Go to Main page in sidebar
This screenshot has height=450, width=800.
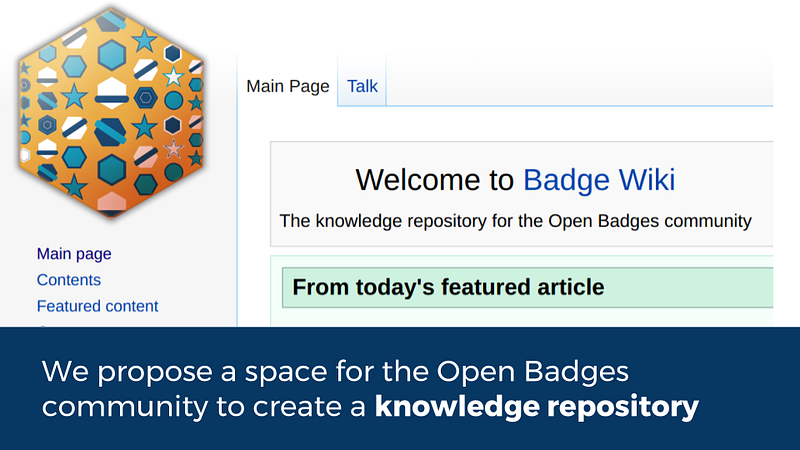click(74, 254)
